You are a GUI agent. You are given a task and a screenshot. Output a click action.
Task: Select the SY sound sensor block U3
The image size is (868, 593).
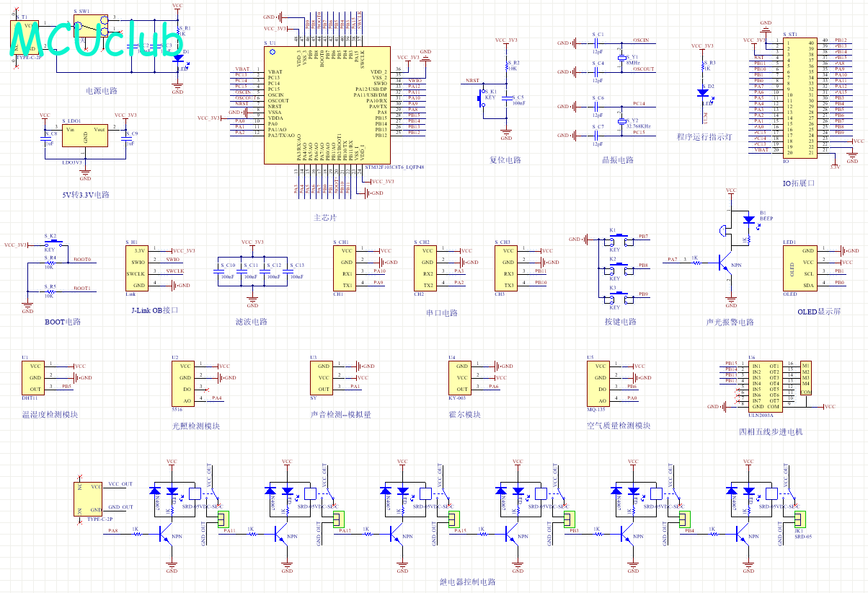pyautogui.click(x=322, y=377)
